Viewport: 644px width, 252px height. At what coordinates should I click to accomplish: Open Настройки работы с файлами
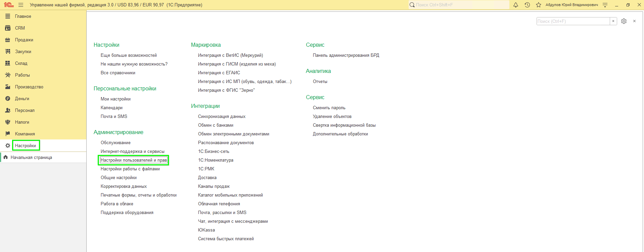pyautogui.click(x=130, y=169)
